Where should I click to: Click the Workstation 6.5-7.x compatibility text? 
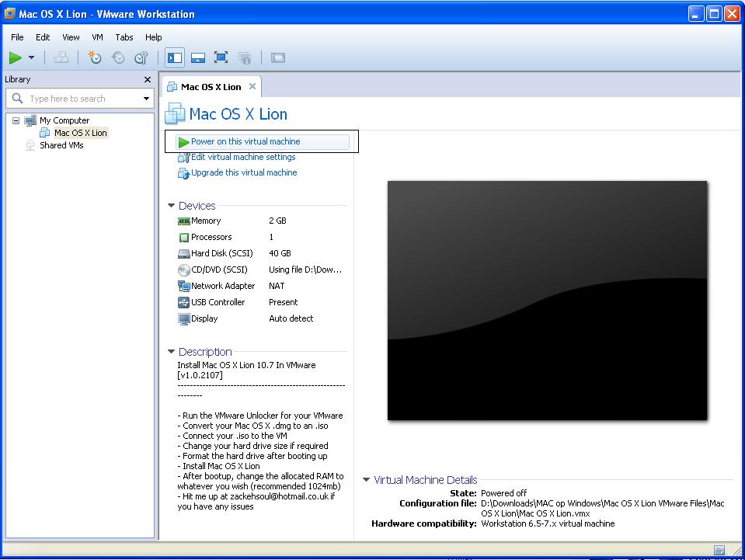(548, 524)
